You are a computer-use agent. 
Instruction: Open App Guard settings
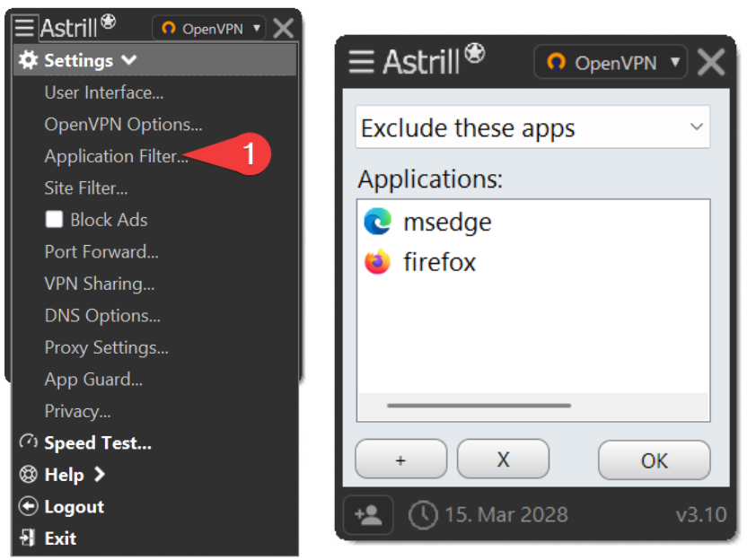tap(93, 380)
